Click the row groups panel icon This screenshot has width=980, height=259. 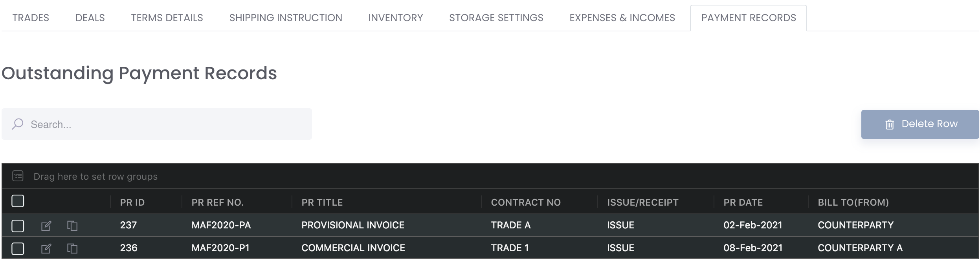[x=18, y=176]
